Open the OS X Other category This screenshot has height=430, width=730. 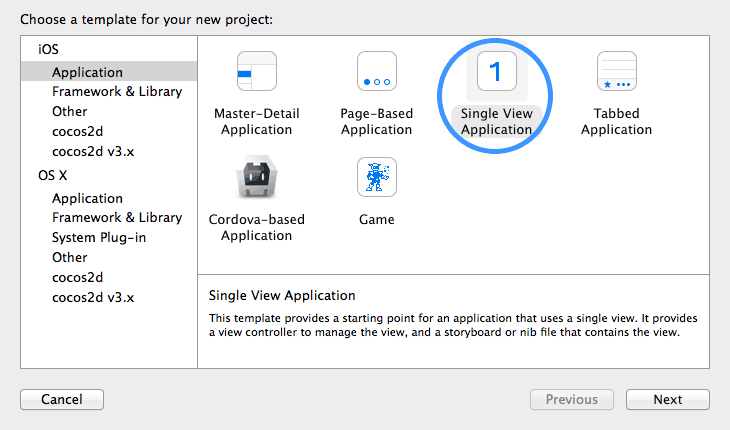pos(69,257)
